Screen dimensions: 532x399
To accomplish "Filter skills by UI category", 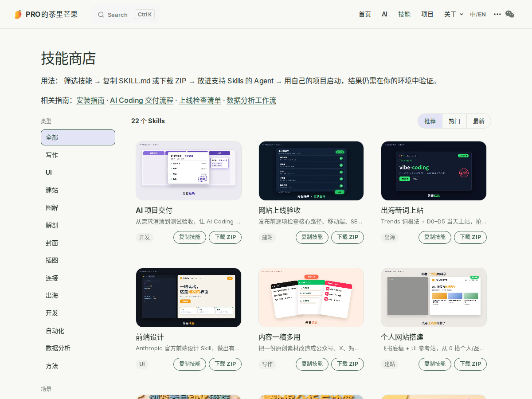I will 78,172.
